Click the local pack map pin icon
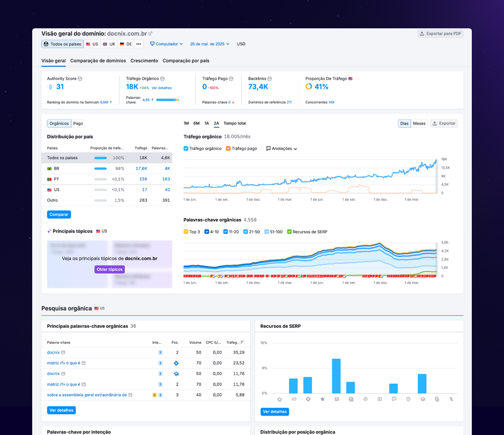 click(x=408, y=399)
